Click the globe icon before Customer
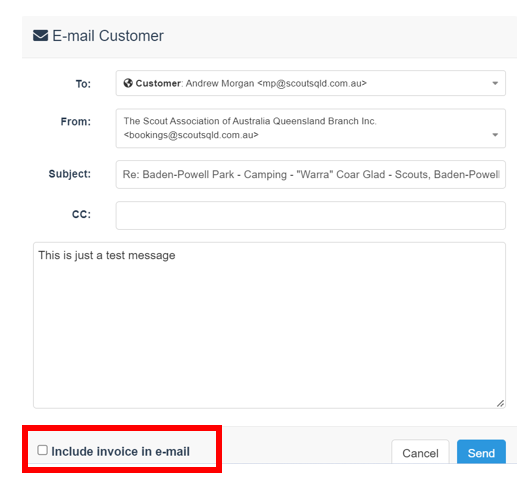The height and width of the screenshot is (478, 522). click(128, 83)
